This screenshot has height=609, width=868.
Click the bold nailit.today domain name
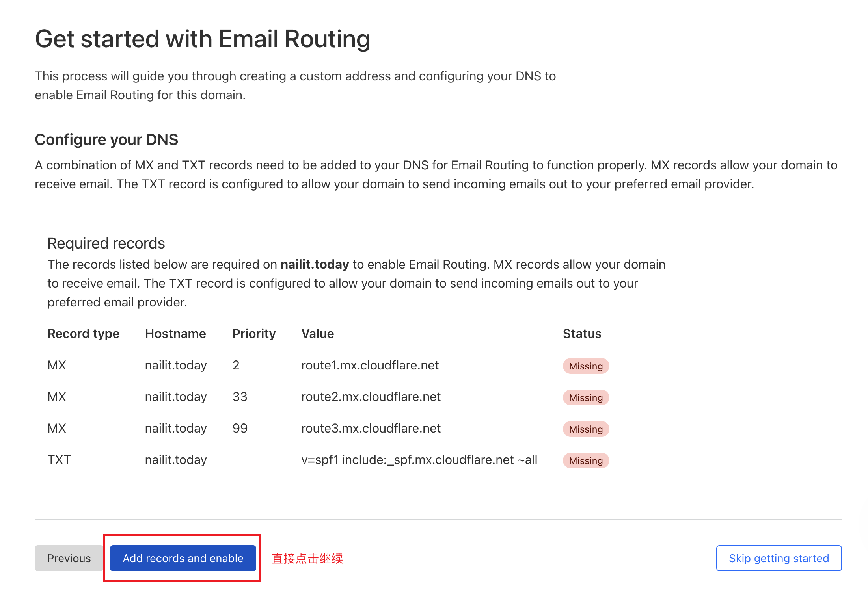click(314, 264)
